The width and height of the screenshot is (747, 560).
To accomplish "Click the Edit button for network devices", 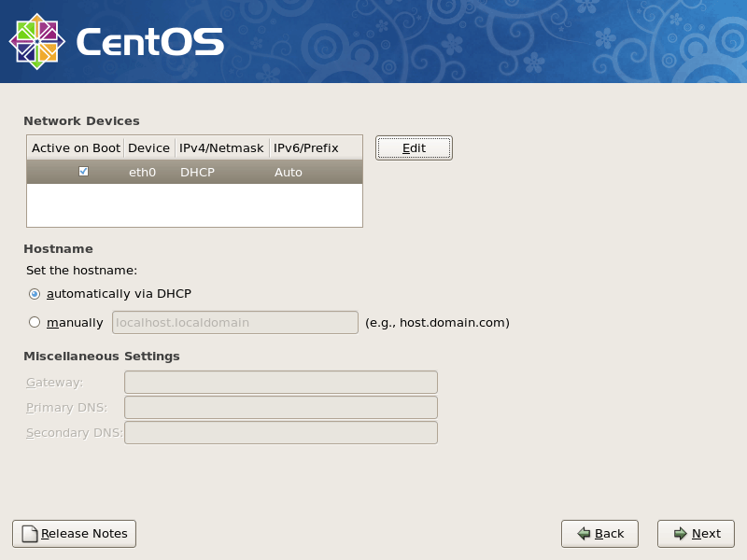I will point(414,147).
